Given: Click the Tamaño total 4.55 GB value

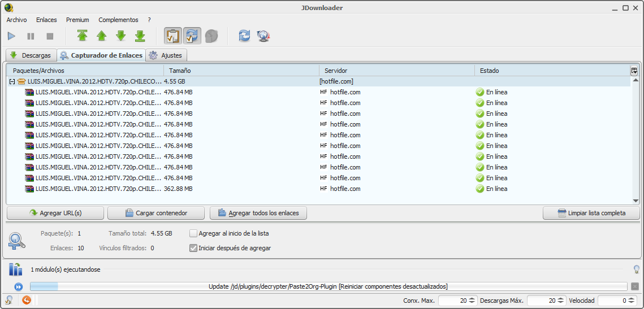Looking at the screenshot, I should point(161,233).
